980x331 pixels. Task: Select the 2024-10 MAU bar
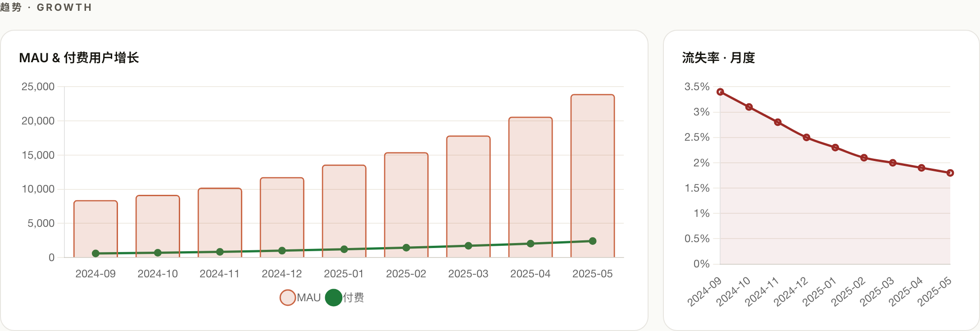[158, 226]
